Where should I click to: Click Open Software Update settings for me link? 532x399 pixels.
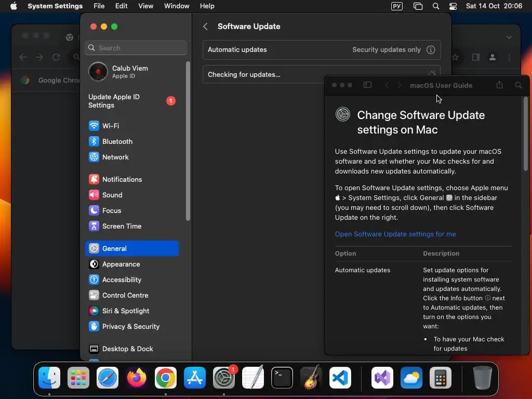395,234
